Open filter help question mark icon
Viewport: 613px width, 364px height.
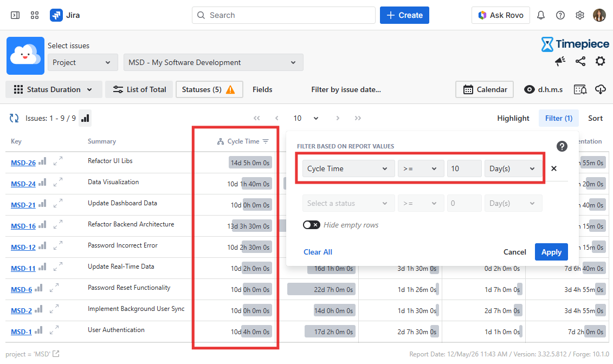(562, 146)
